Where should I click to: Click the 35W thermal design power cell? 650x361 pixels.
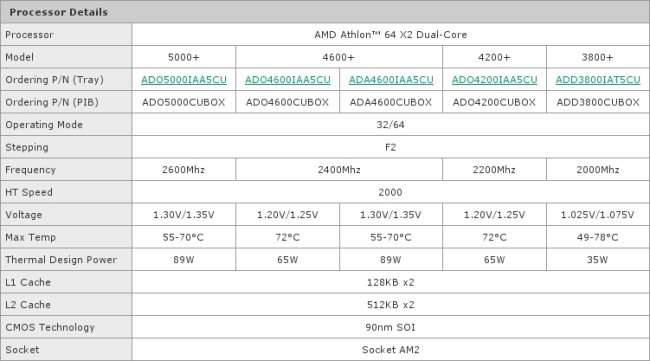pos(597,260)
